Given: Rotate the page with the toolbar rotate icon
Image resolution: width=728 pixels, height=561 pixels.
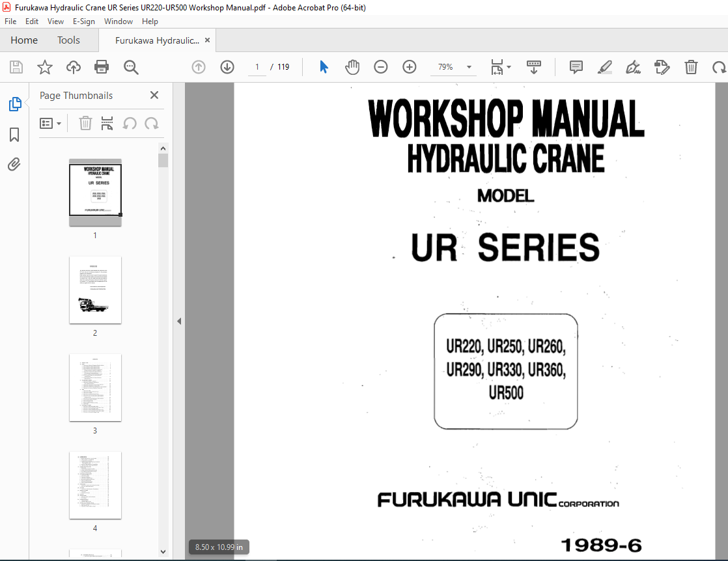Looking at the screenshot, I should click(719, 68).
